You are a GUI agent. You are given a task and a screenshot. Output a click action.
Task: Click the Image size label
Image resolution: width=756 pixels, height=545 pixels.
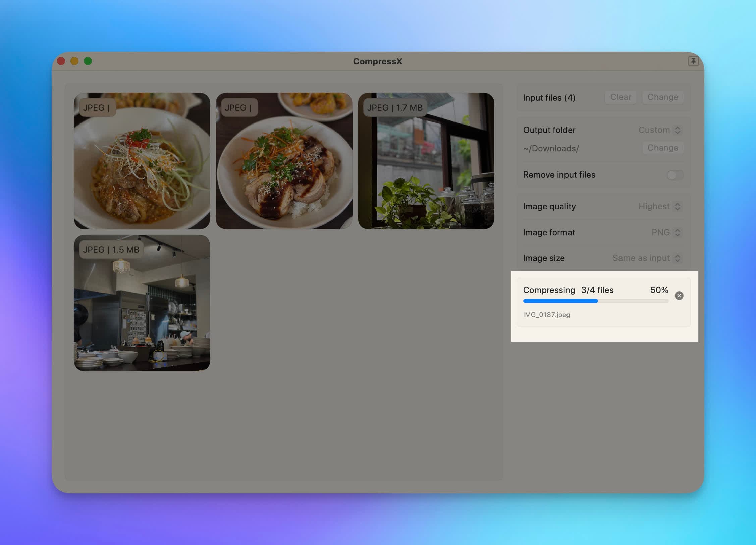click(544, 258)
